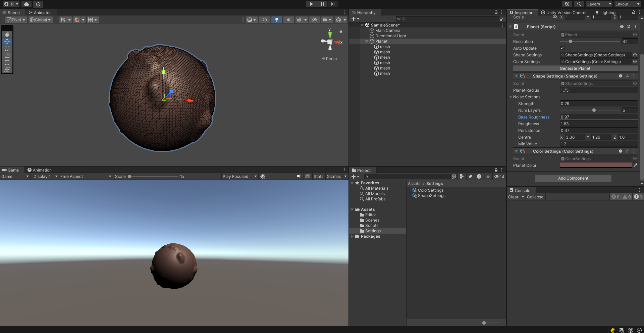
Task: Open Undo History icon
Action: 567,4
